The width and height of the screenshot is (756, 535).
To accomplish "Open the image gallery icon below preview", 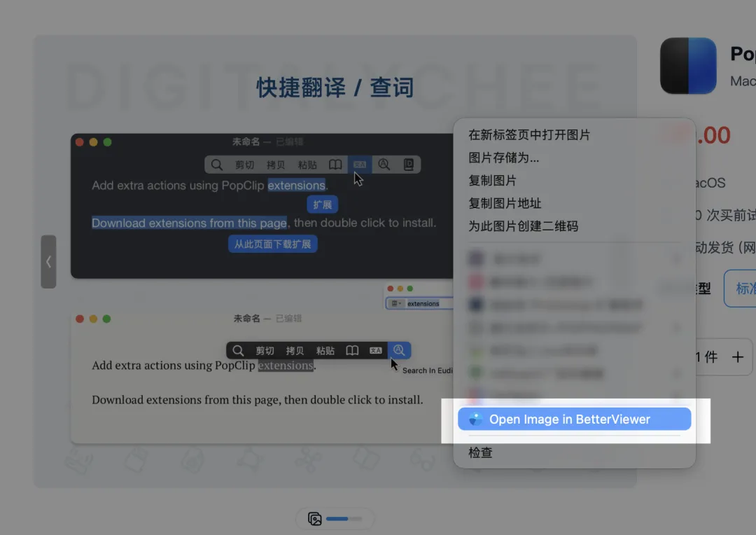I will [314, 519].
